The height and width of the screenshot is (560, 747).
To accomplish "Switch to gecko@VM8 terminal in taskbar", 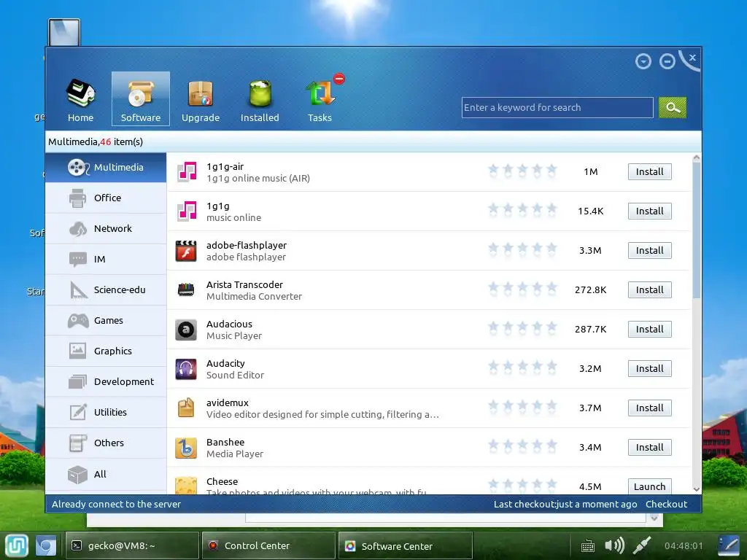I will point(132,545).
